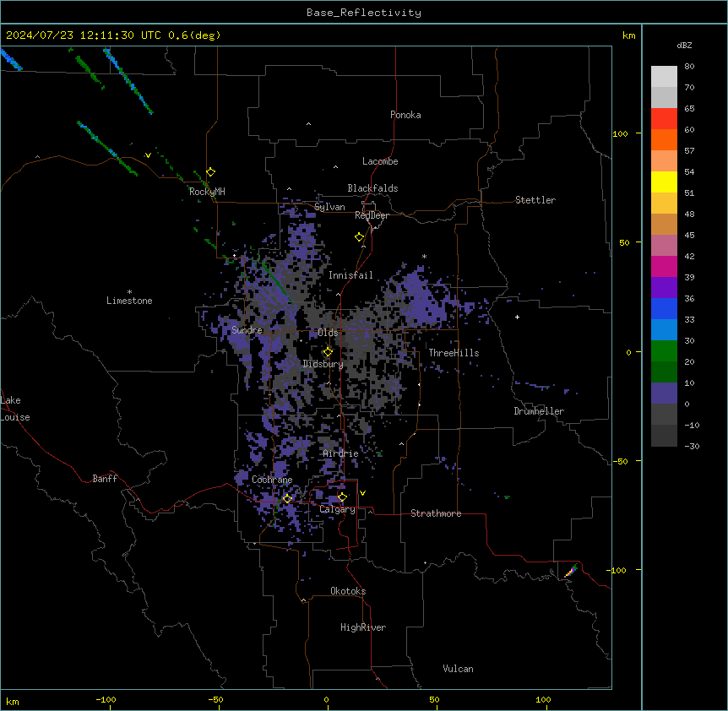Click the blue 36 dBZ legend swatch
728x711 pixels.
tap(664, 308)
